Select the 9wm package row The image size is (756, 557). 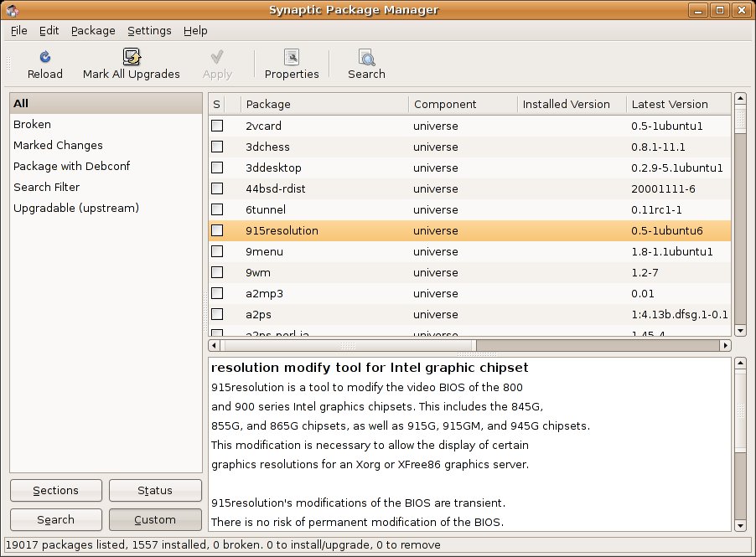pyautogui.click(x=469, y=272)
